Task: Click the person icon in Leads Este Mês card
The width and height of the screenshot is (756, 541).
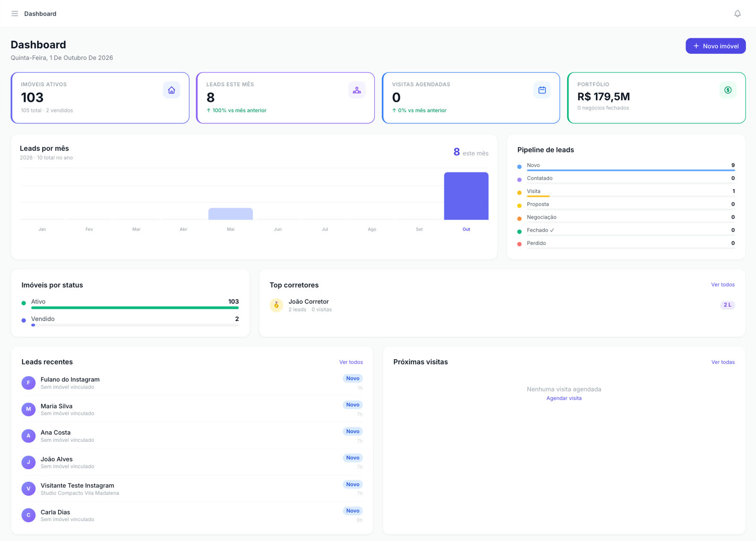Action: click(357, 90)
